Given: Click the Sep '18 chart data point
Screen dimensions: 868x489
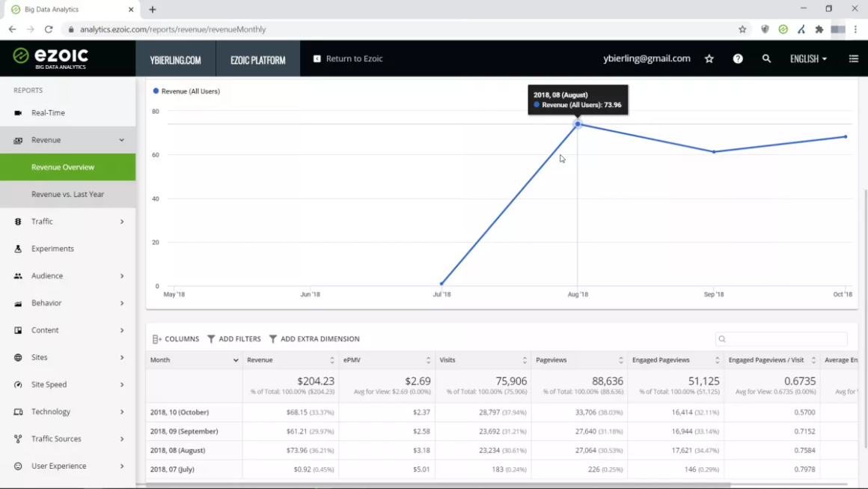Looking at the screenshot, I should pyautogui.click(x=714, y=152).
